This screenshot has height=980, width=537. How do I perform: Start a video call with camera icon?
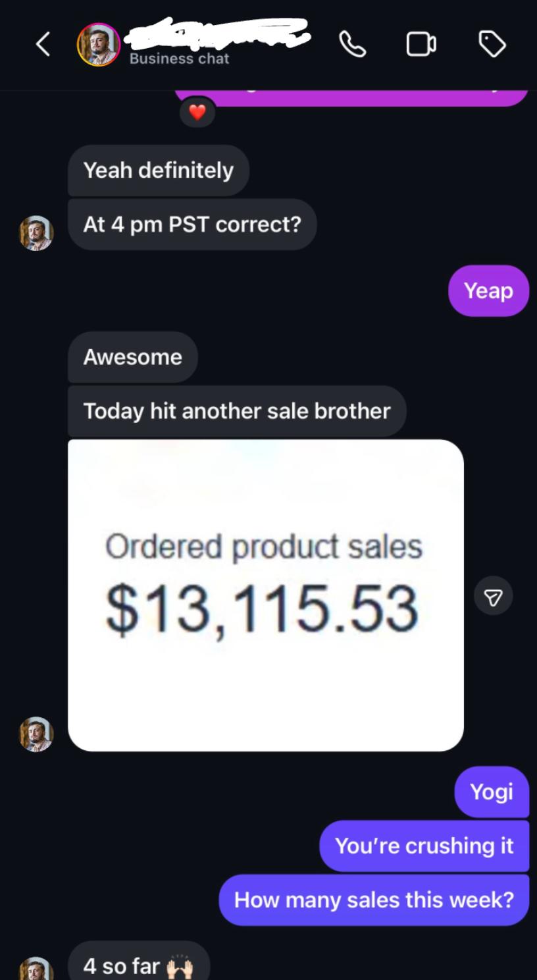pos(421,45)
